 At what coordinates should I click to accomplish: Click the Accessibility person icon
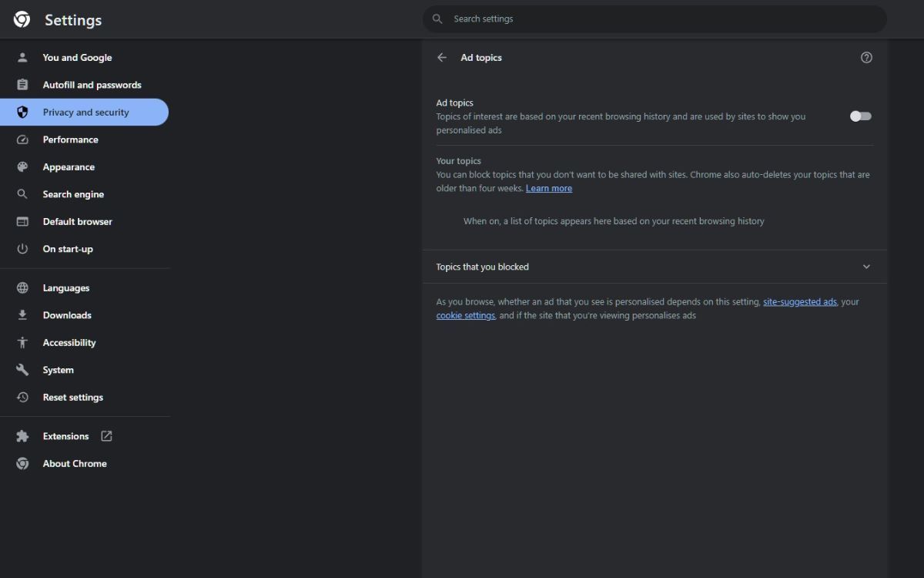point(22,342)
